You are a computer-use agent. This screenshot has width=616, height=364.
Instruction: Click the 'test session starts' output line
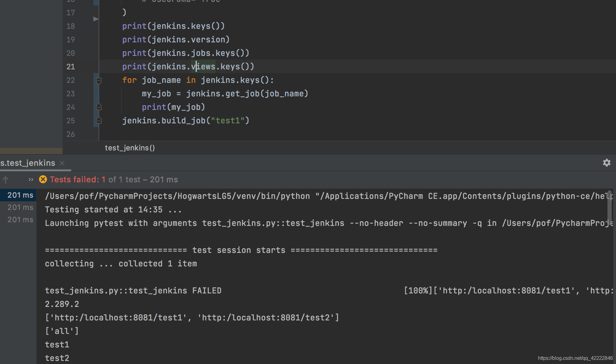tap(241, 250)
